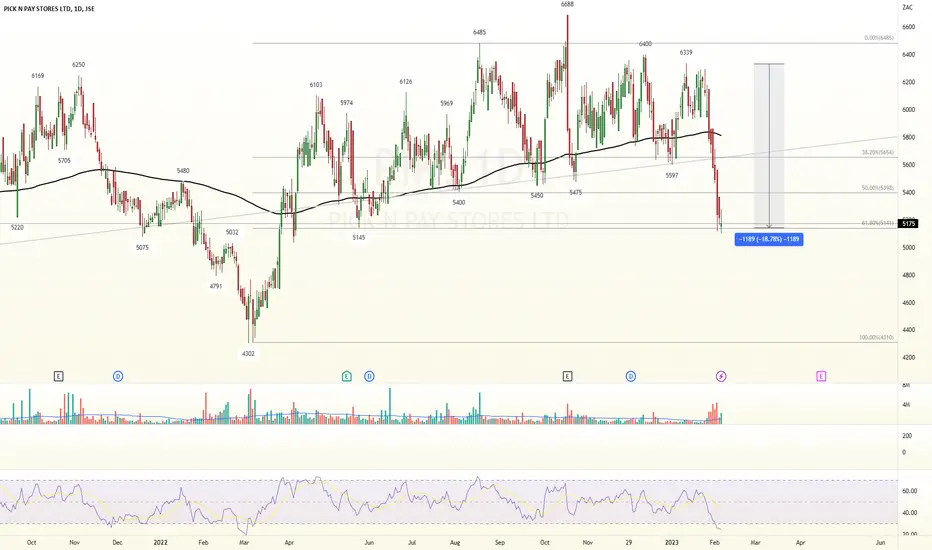Click the 6250 peak price label
932x550 pixels.
(78, 64)
